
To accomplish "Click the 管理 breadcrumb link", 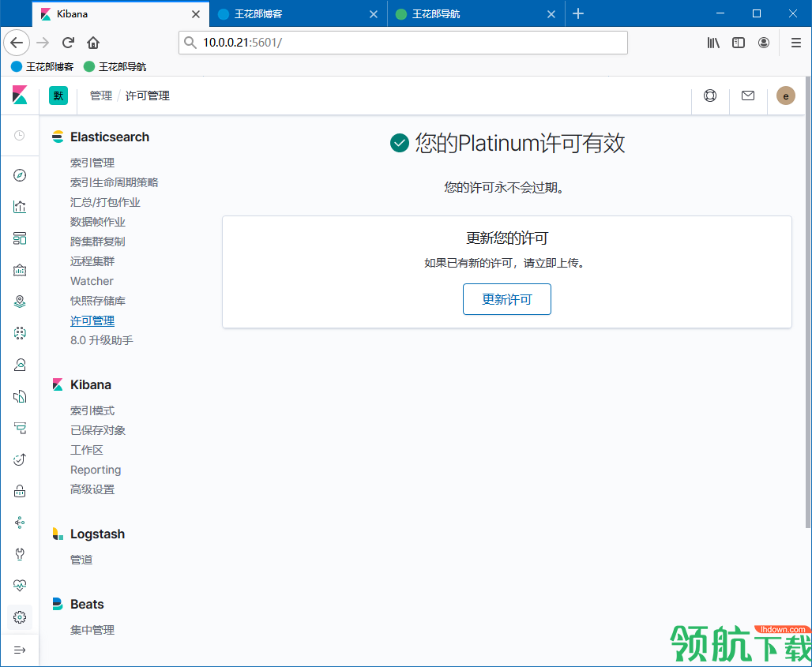I will tap(101, 96).
